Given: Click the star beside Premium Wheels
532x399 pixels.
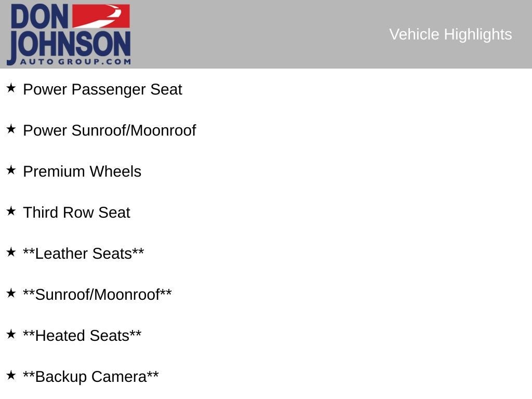Looking at the screenshot, I should pyautogui.click(x=11, y=170).
